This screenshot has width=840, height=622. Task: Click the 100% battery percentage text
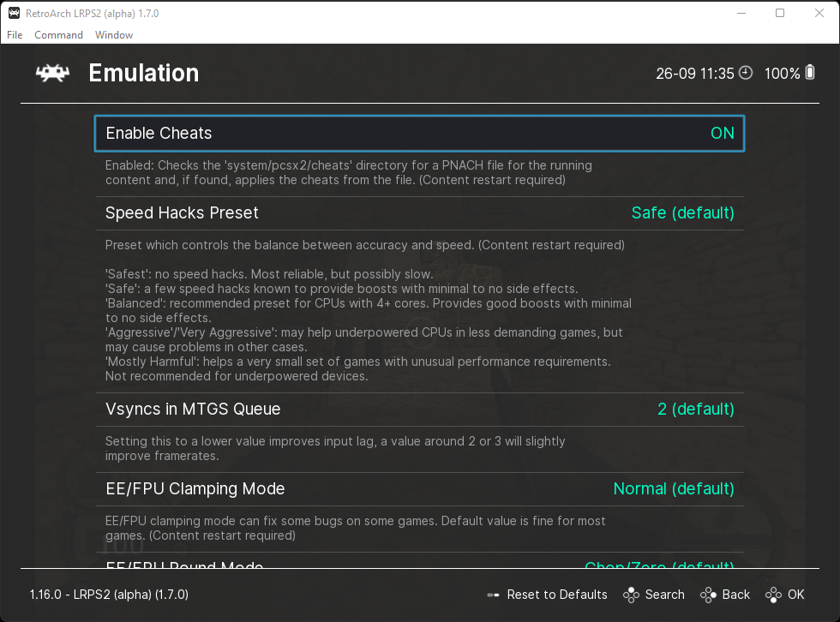tap(782, 74)
